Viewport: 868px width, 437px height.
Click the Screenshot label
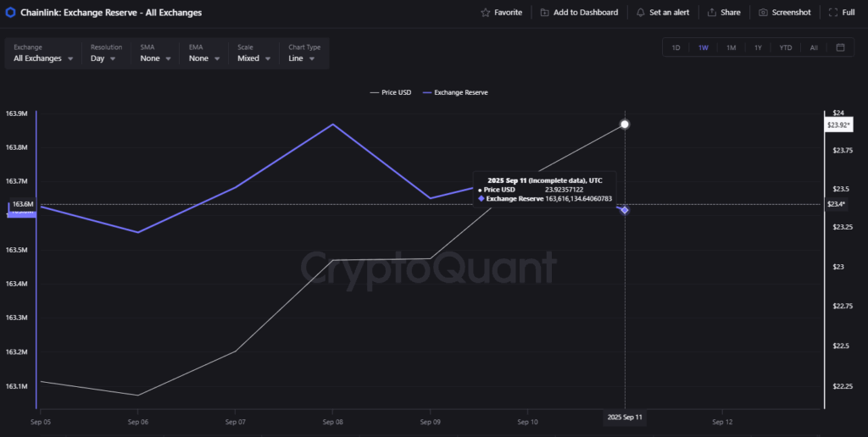point(792,12)
